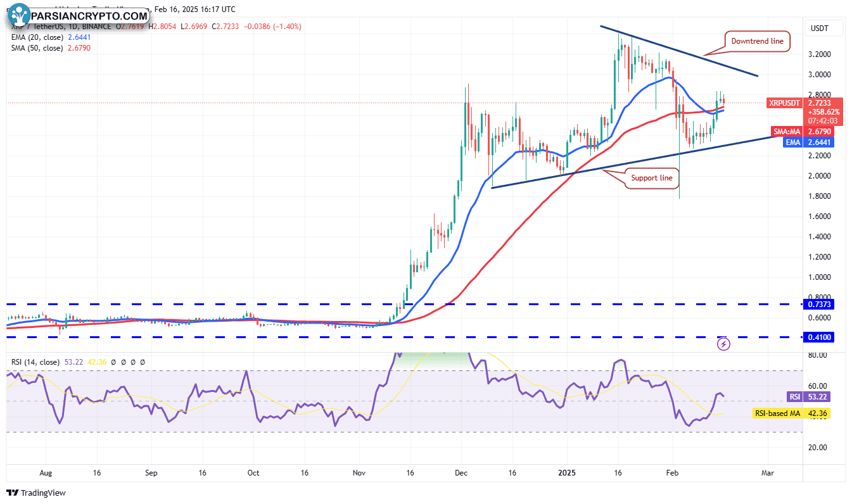The height and width of the screenshot is (504, 852).
Task: Open the TradingView logo link
Action: coord(36,493)
